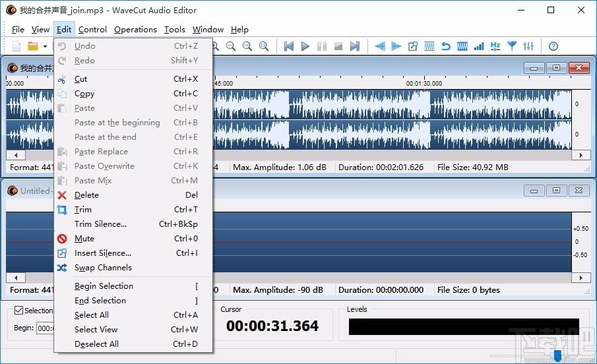
Task: Restore the join.mp3 child window
Action: pos(556,68)
